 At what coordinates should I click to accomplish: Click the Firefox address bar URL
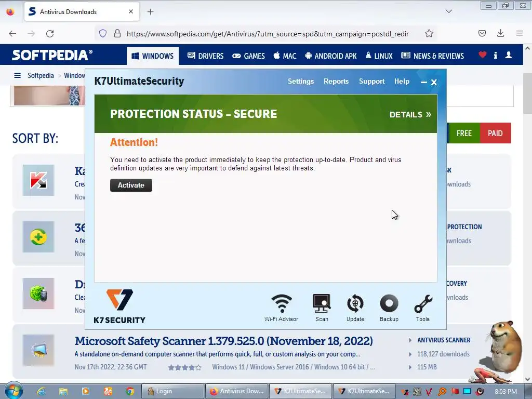[x=268, y=34]
